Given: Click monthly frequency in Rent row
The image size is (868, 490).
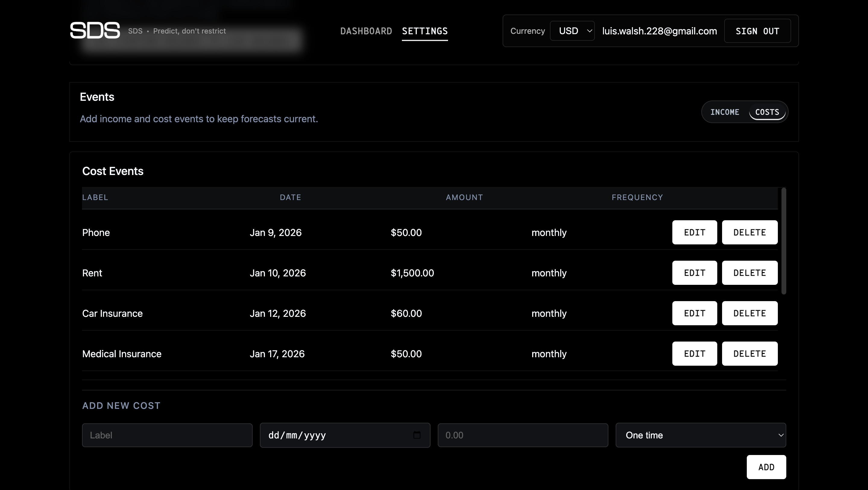Looking at the screenshot, I should (549, 273).
